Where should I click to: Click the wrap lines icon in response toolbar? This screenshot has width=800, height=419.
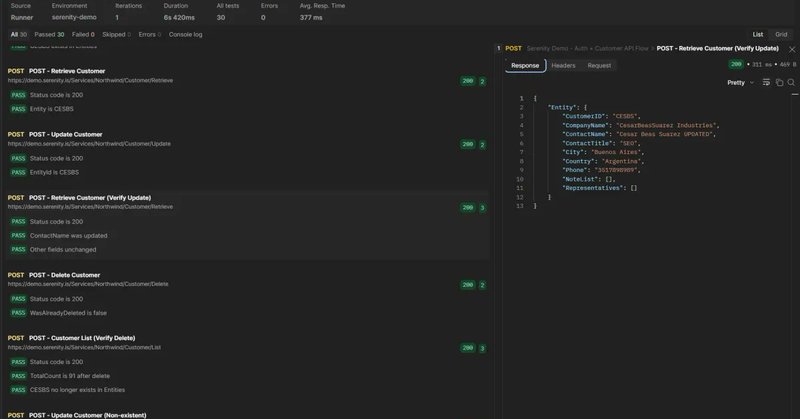(767, 84)
